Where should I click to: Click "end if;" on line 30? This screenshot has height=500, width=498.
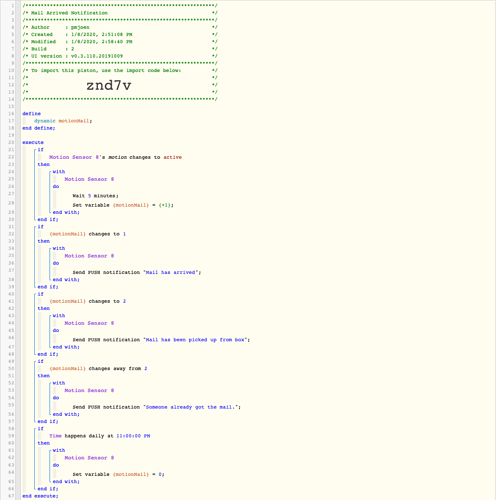48,219
